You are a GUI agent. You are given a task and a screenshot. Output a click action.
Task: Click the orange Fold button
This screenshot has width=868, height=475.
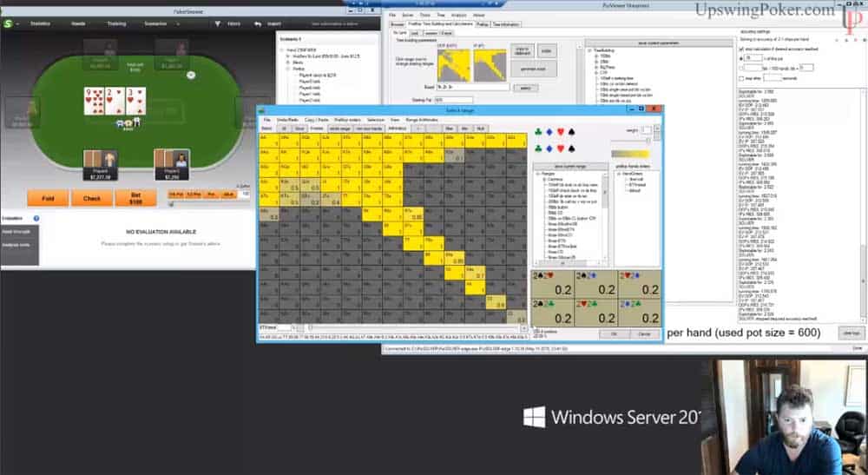(48, 198)
